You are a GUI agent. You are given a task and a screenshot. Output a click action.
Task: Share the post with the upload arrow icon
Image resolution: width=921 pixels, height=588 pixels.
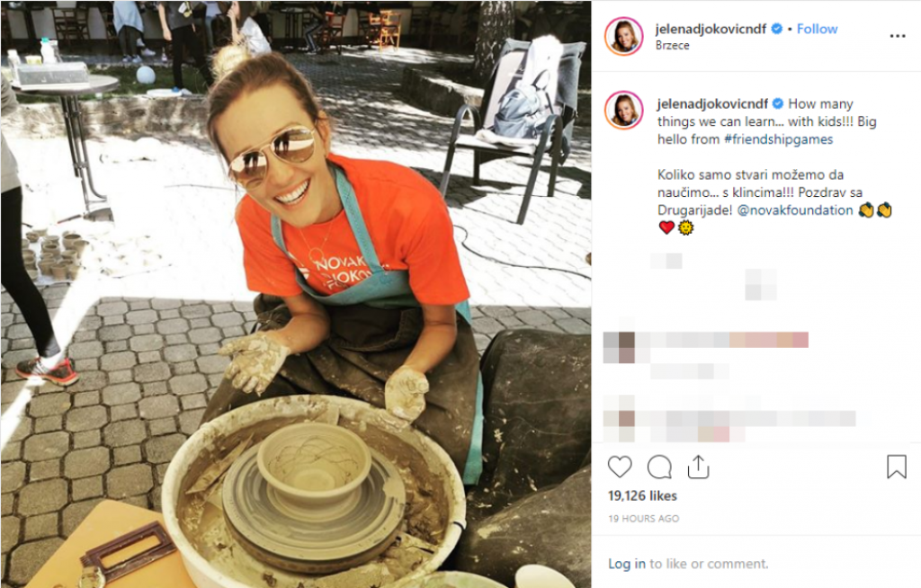[x=698, y=467]
